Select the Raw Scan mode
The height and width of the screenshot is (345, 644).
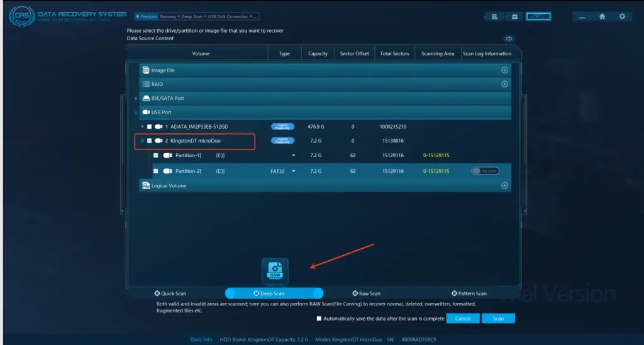(x=367, y=293)
